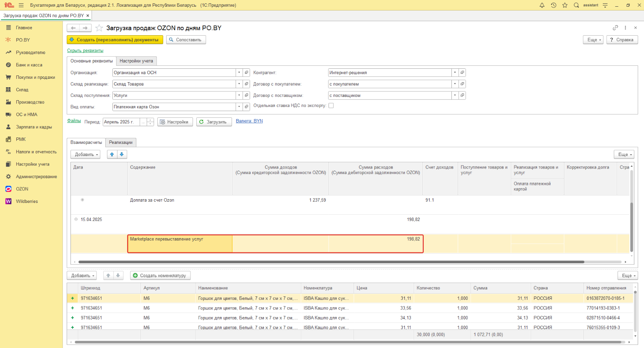Open the Wildberries section in sidebar
Image resolution: width=644 pixels, height=348 pixels.
click(x=27, y=201)
